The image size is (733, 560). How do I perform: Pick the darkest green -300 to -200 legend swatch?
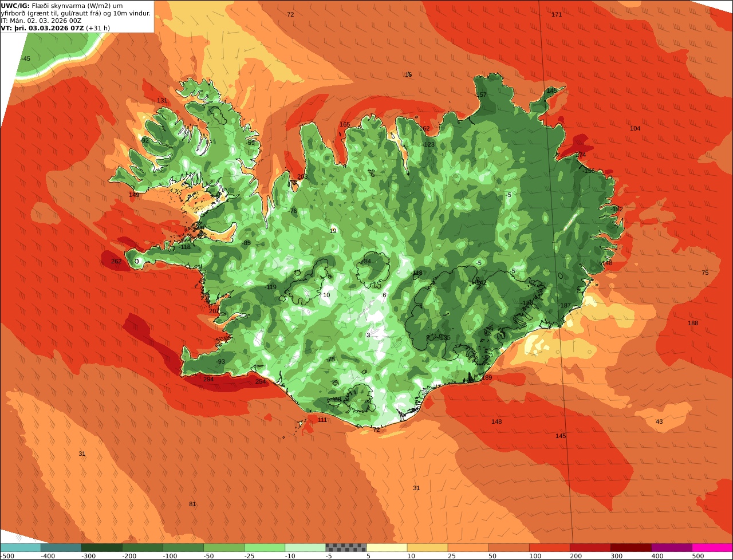click(x=101, y=547)
